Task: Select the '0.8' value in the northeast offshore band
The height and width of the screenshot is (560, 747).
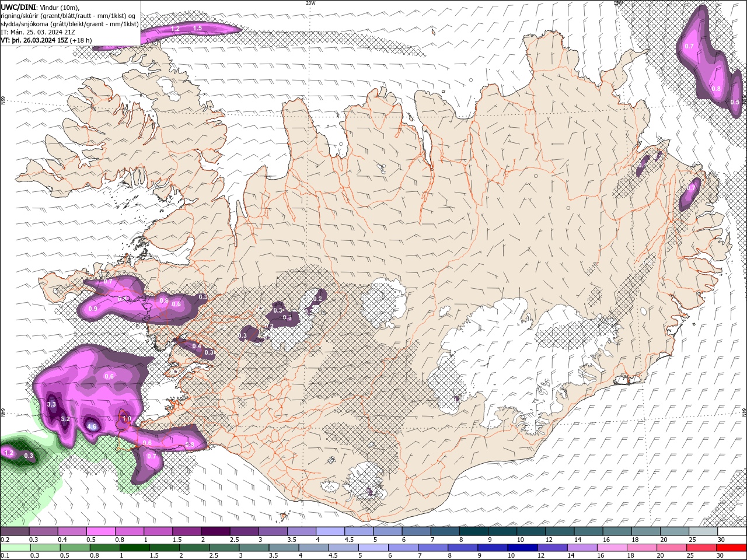Action: pos(717,89)
